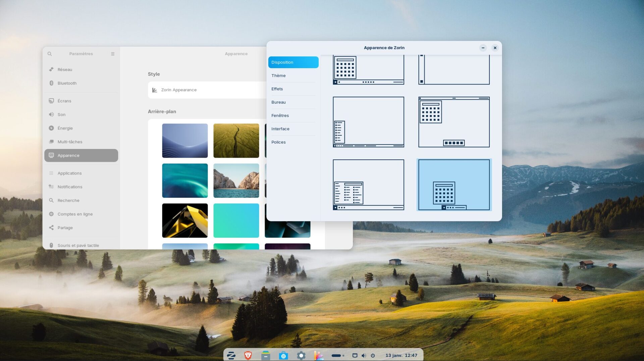The height and width of the screenshot is (361, 644).
Task: Choose the centered top-bar dock layout
Action: 454,122
